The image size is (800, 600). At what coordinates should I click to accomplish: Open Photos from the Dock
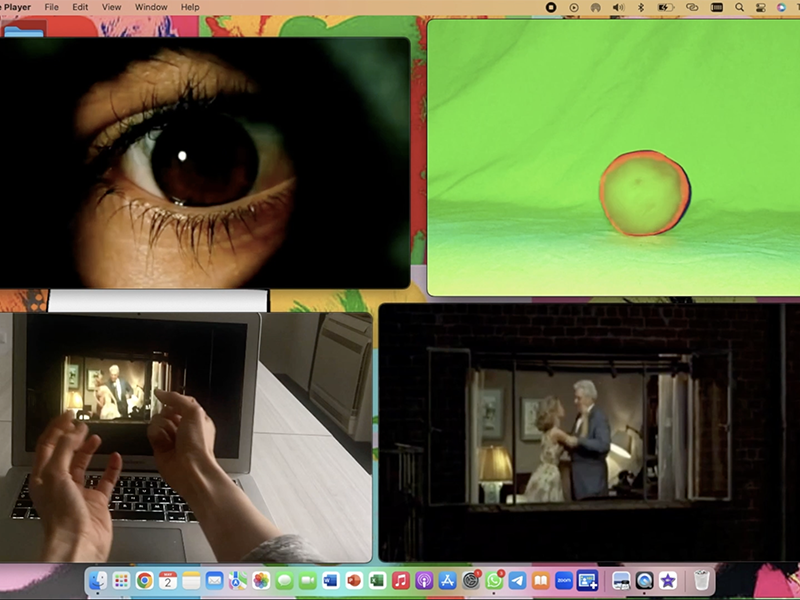pyautogui.click(x=261, y=580)
